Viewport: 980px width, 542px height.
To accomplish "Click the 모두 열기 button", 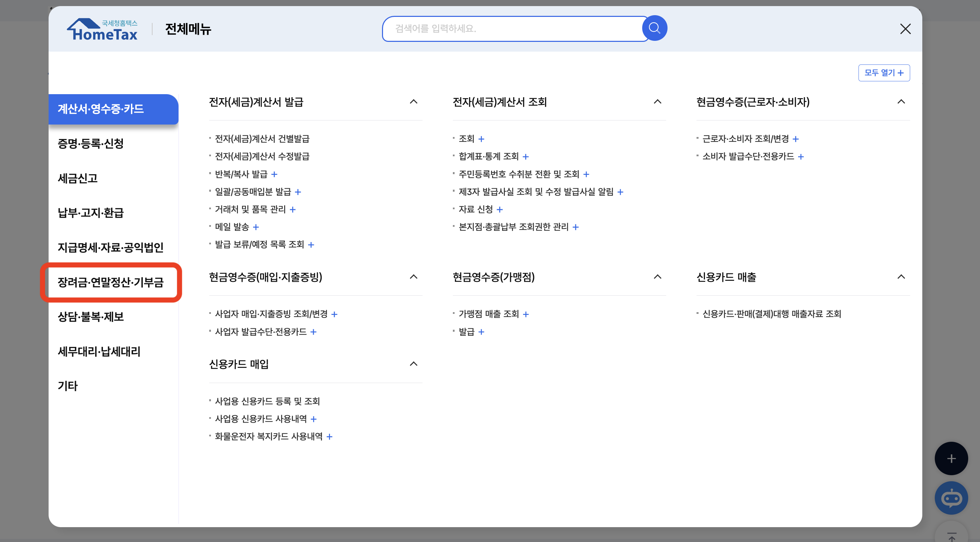I will [x=883, y=73].
